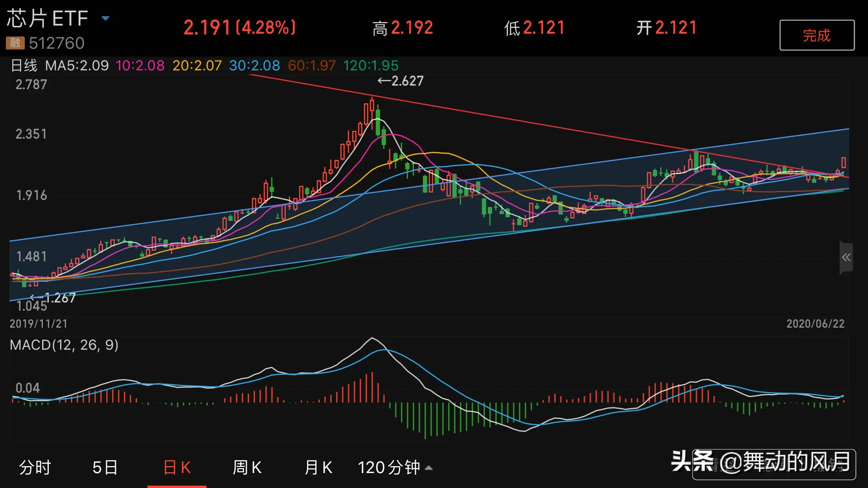Tap the 2.627 peak price marker

[x=401, y=81]
